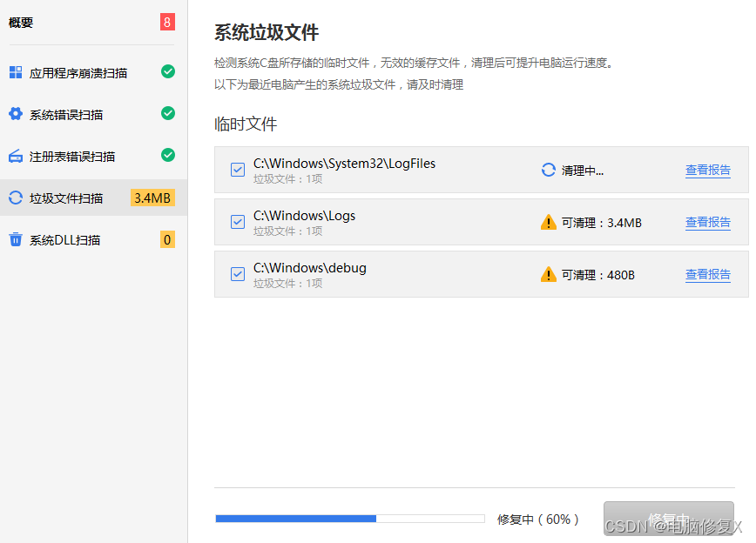Uncheck the C:\Windows\Logs cleanup item

click(238, 222)
